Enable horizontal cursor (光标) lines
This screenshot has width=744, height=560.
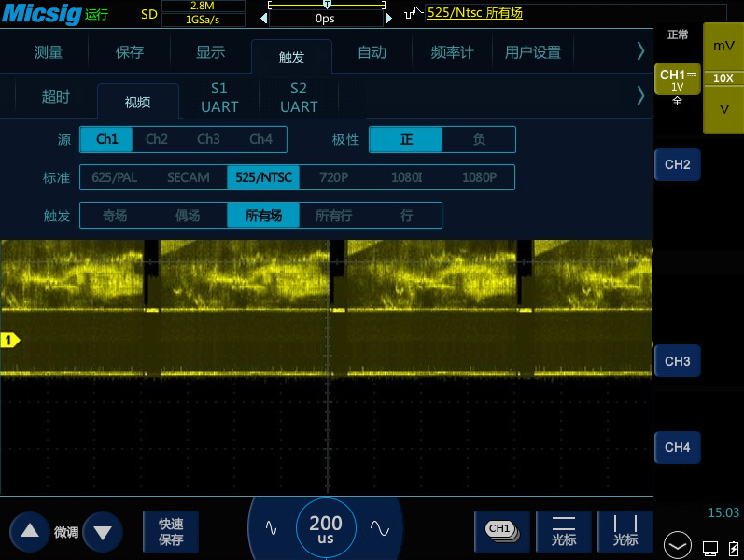click(x=564, y=531)
